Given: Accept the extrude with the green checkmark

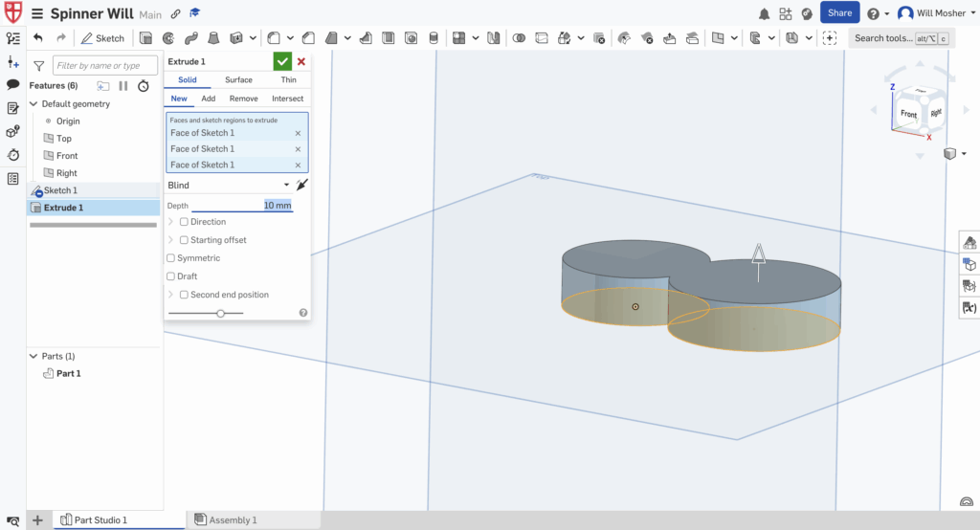Looking at the screenshot, I should click(282, 61).
